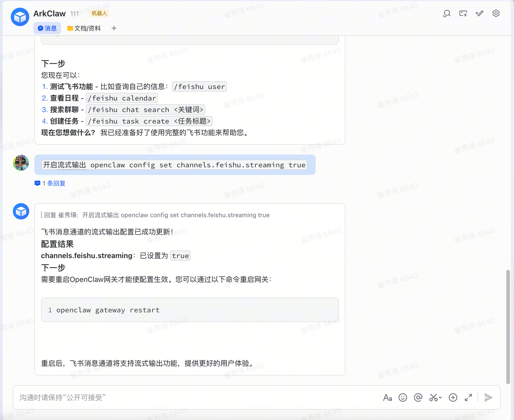Click the user message 开启流式输出 bubble
The width and height of the screenshot is (514, 420).
(x=175, y=165)
